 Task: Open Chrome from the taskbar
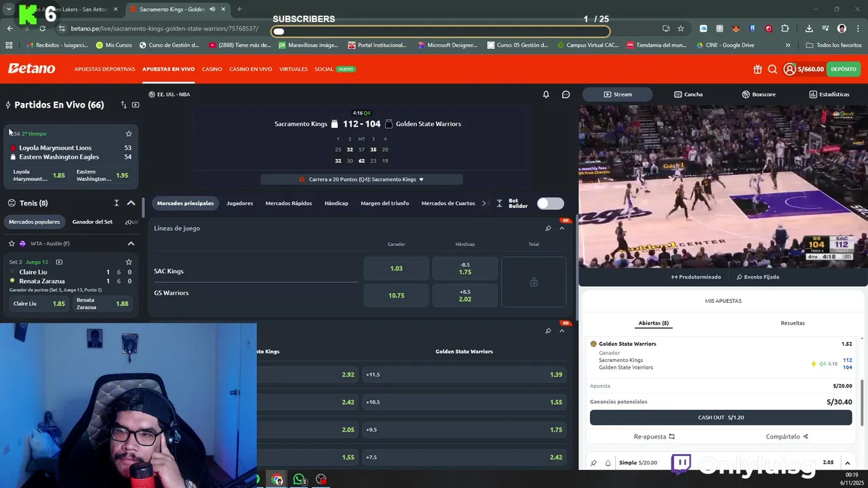point(277,479)
